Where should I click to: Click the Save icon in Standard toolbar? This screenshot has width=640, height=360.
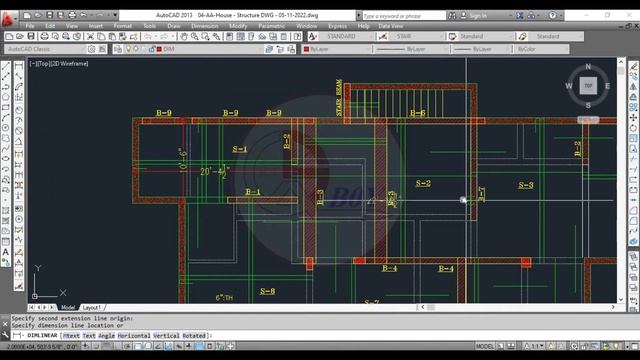[31, 37]
